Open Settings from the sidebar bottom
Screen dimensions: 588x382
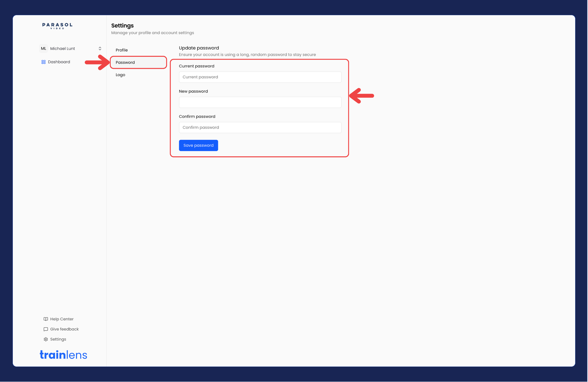[x=58, y=339]
